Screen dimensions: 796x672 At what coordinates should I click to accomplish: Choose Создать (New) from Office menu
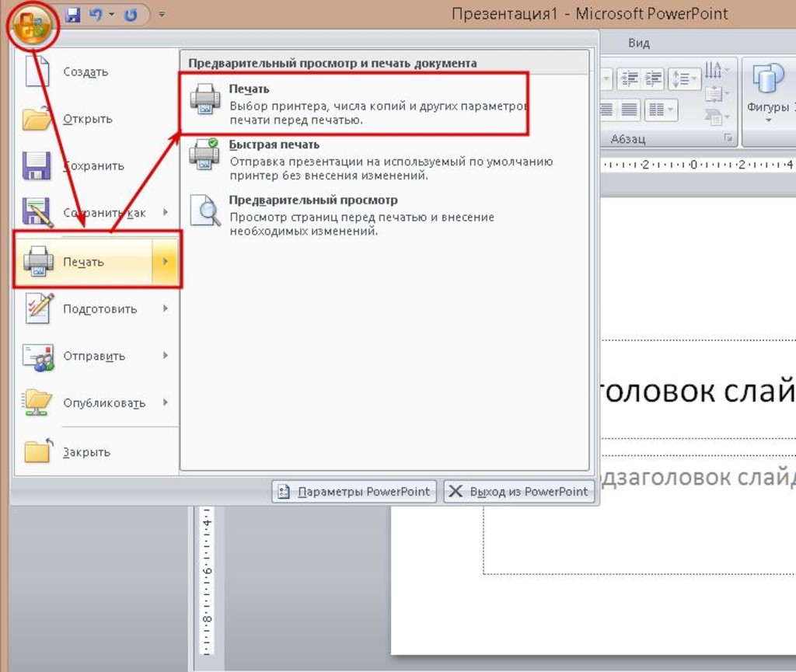(x=96, y=71)
